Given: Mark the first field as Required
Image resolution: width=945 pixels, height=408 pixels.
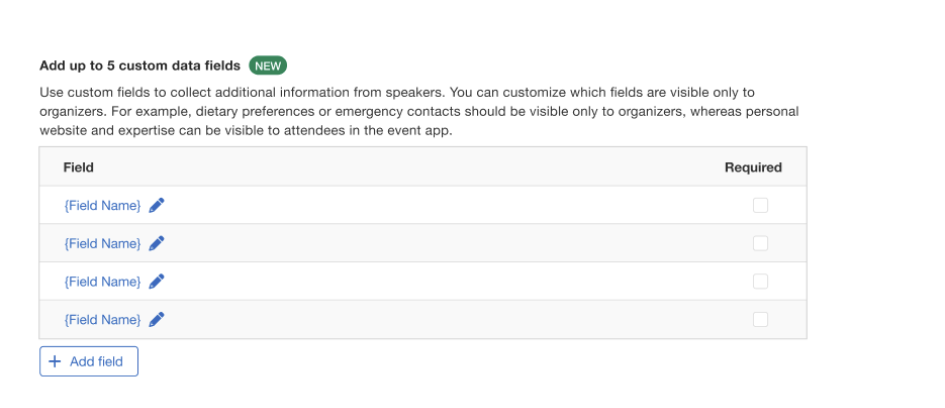Looking at the screenshot, I should click(760, 205).
